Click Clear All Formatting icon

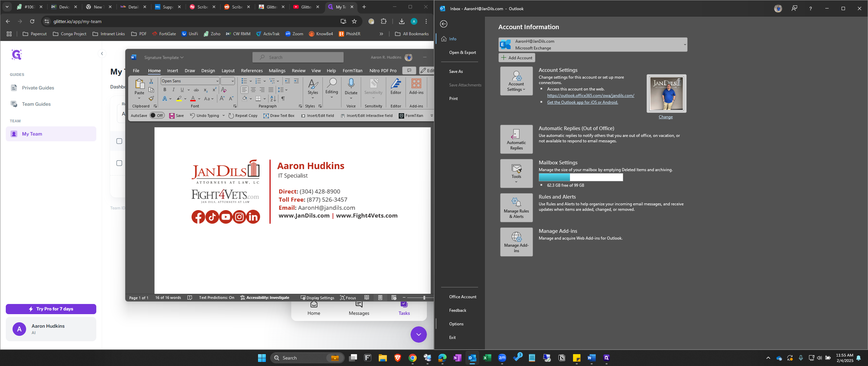[224, 90]
